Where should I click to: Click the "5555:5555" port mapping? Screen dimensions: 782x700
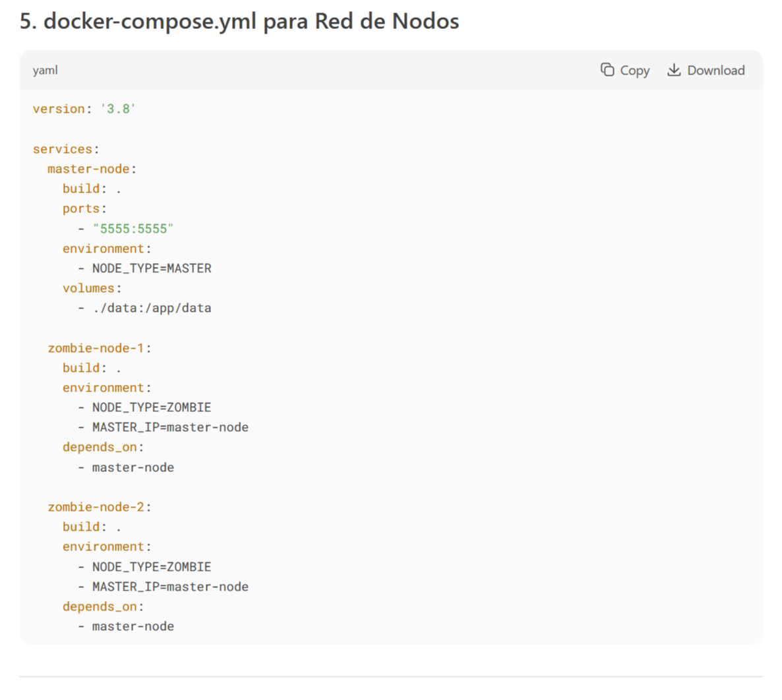133,228
